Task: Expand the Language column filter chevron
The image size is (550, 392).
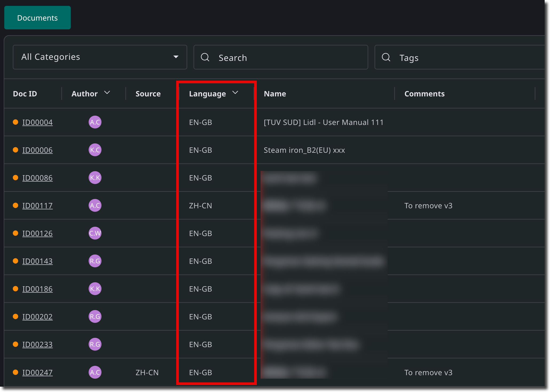Action: click(235, 93)
